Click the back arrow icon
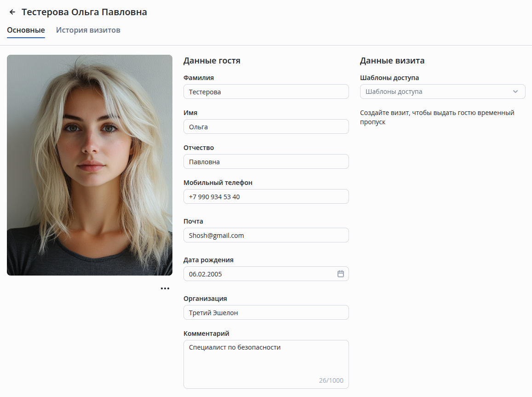The width and height of the screenshot is (532, 397). tap(12, 12)
